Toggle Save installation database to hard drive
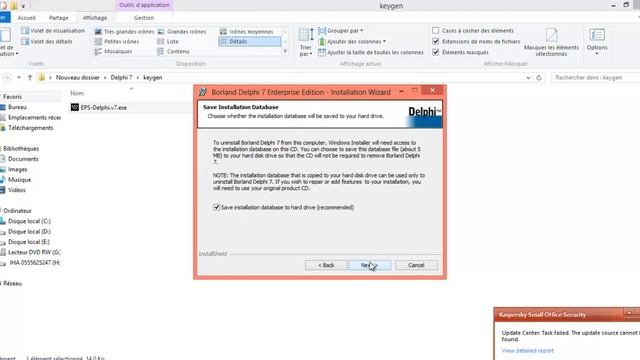This screenshot has width=640, height=360. [216, 207]
